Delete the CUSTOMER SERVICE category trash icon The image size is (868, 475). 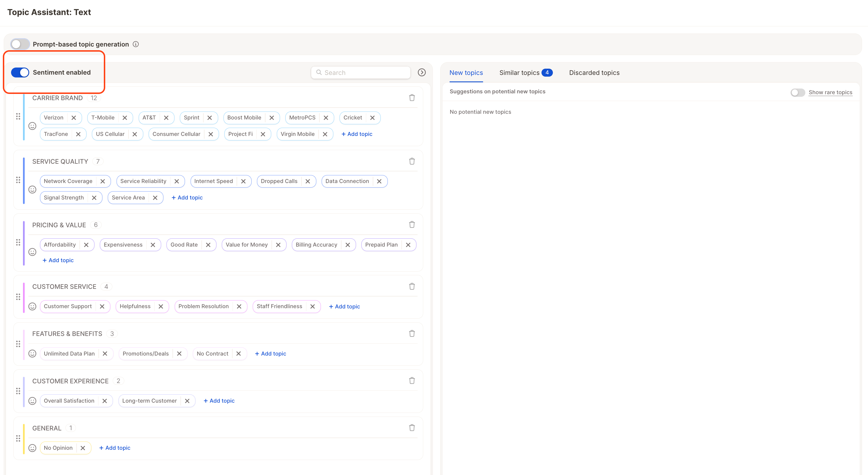[412, 286]
